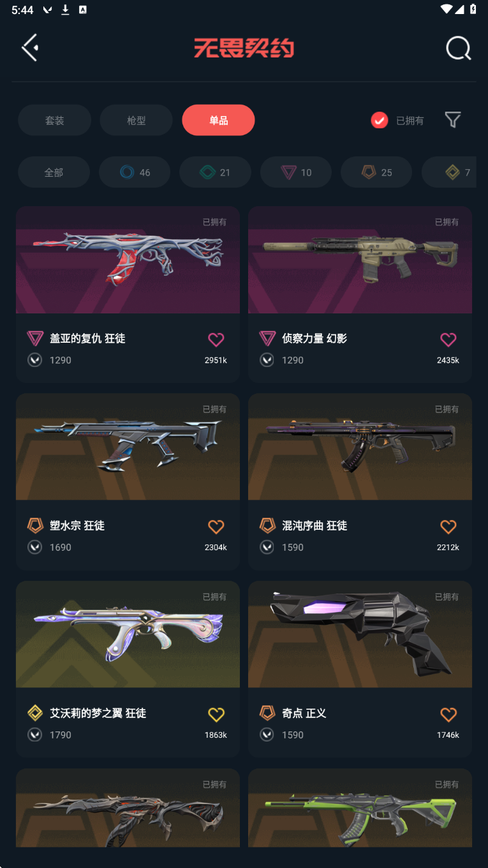Uncheck the 已拥有 owned checkbox
The height and width of the screenshot is (868, 488).
380,120
